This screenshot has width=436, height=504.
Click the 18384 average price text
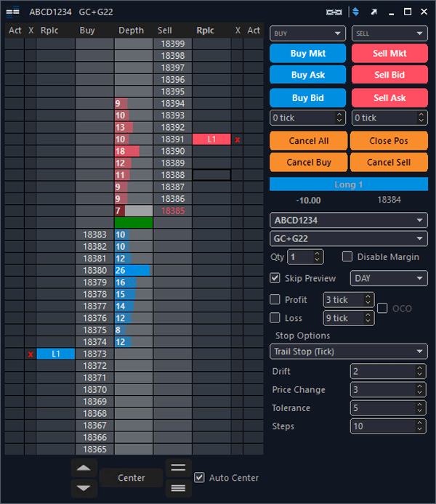click(389, 200)
